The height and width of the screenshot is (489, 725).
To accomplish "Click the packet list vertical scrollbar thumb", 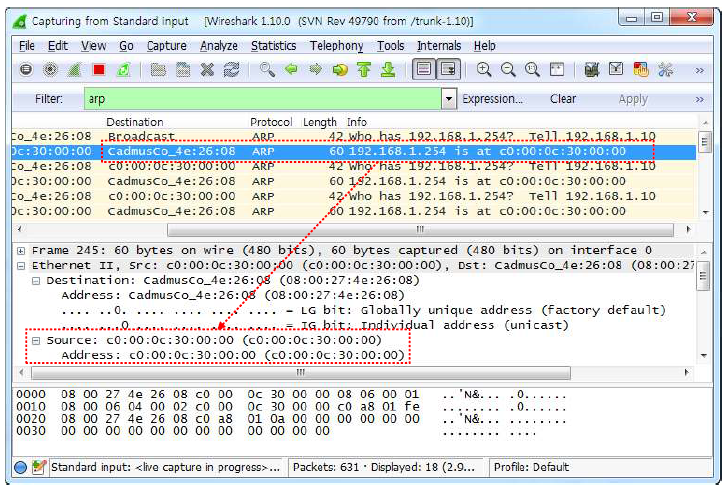I will coord(705,141).
